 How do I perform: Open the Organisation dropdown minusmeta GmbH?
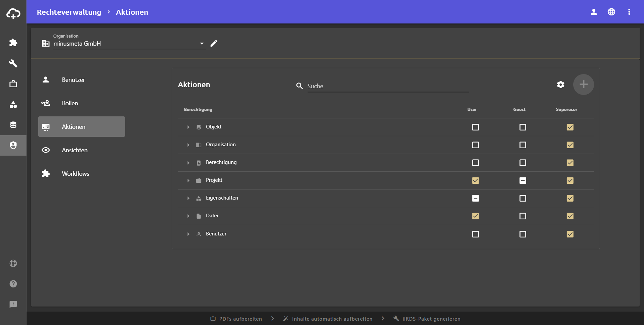tap(129, 44)
